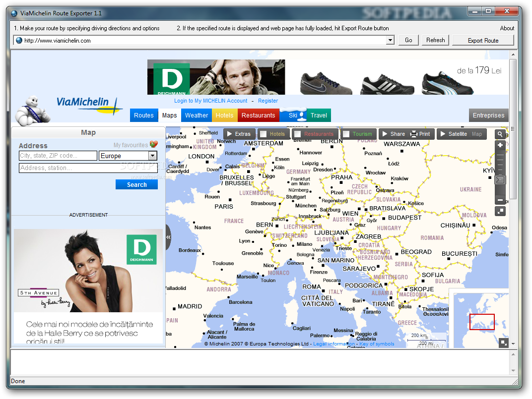Image resolution: width=532 pixels, height=399 pixels.
Task: Click the WARSZAWA label on the map
Action: click(401, 144)
